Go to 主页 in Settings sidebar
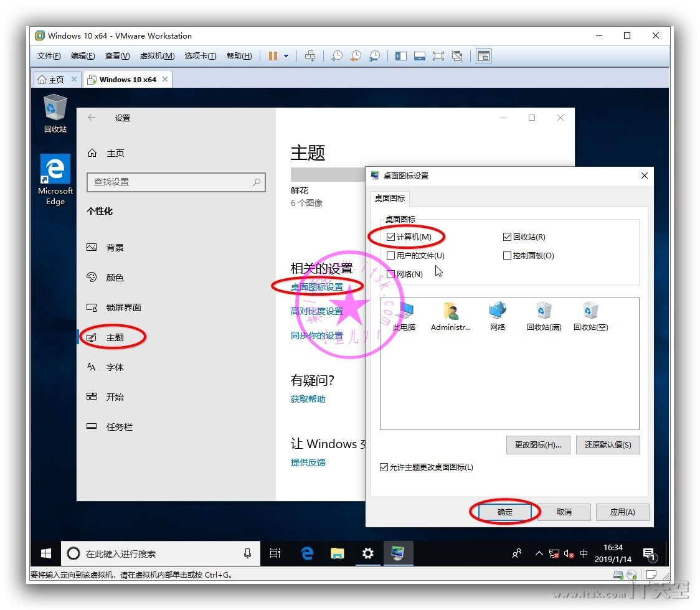 (106, 153)
